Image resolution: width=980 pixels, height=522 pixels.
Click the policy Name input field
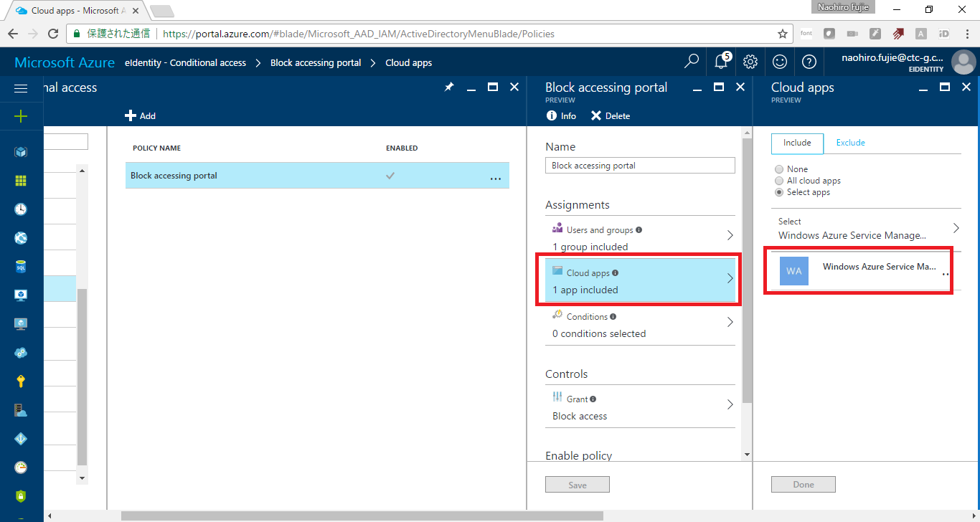[640, 166]
